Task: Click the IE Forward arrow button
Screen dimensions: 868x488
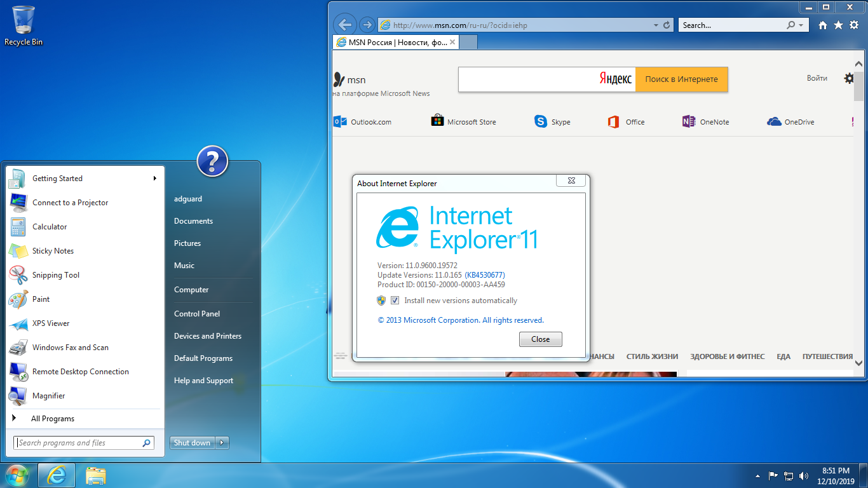Action: 367,25
